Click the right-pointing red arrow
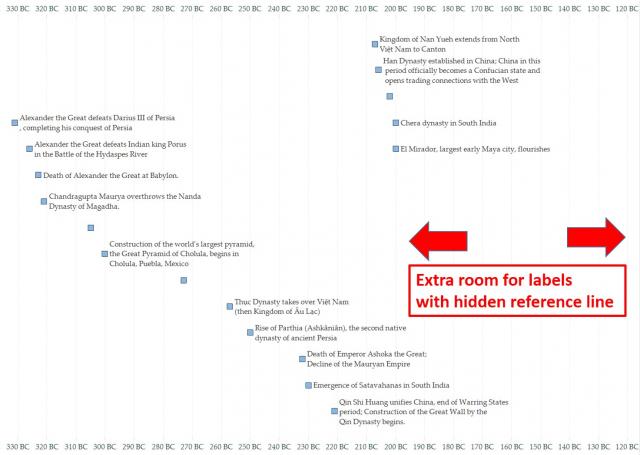The height and width of the screenshot is (455, 640). pyautogui.click(x=596, y=237)
